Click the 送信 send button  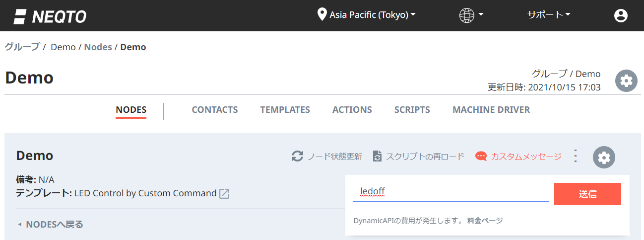point(587,194)
